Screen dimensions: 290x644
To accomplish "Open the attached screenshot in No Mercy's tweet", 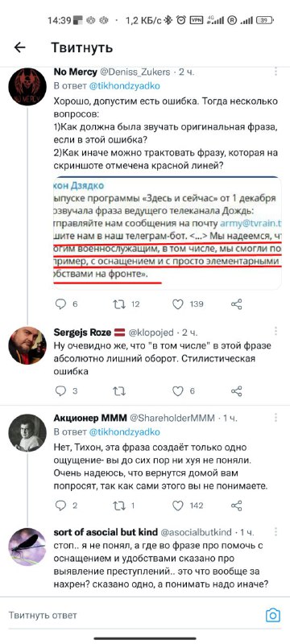I will click(168, 233).
